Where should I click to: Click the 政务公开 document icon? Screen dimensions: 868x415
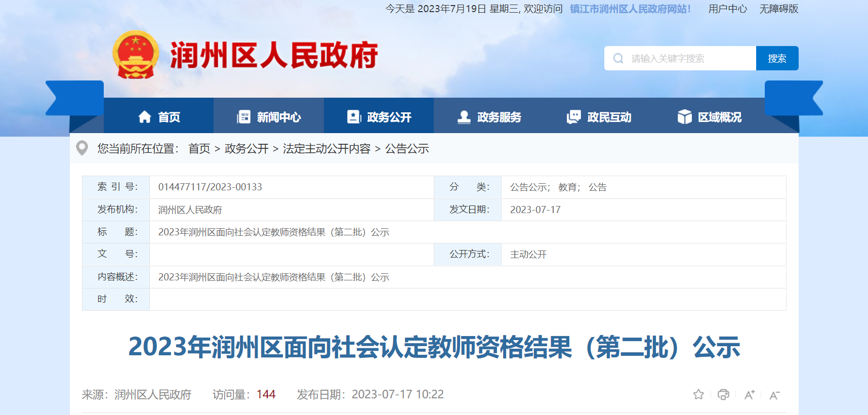point(354,117)
